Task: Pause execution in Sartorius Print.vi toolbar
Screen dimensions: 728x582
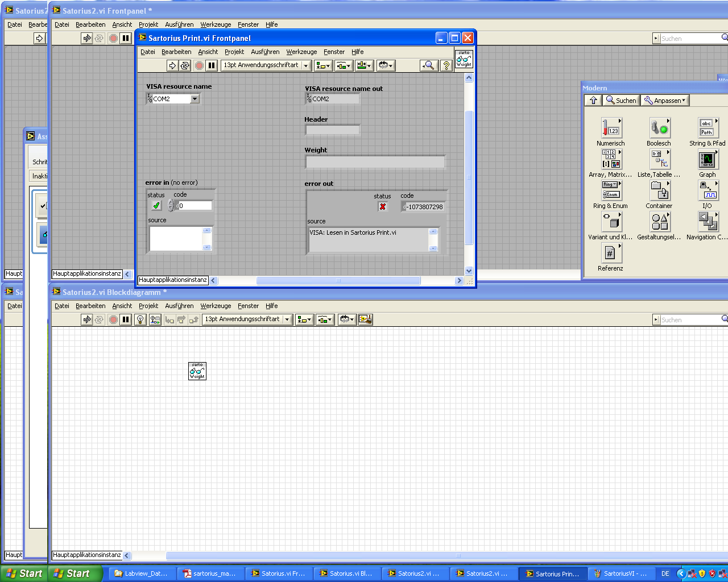Action: (x=212, y=65)
